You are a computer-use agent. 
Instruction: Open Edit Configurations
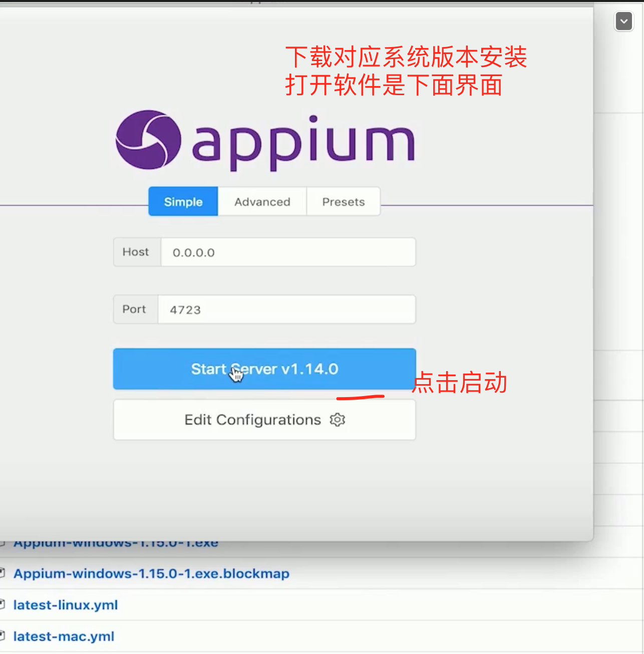[264, 420]
